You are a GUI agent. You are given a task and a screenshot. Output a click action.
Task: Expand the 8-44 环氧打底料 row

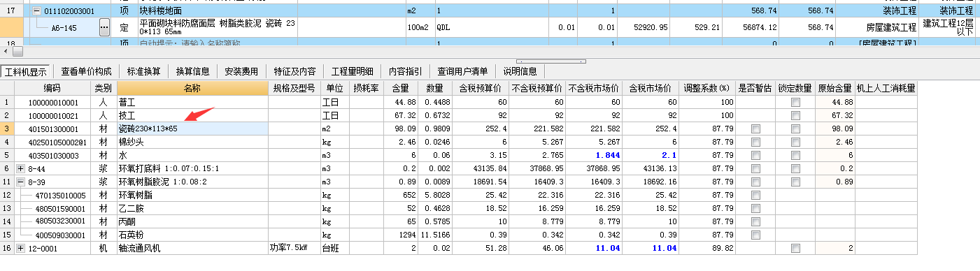[20, 168]
